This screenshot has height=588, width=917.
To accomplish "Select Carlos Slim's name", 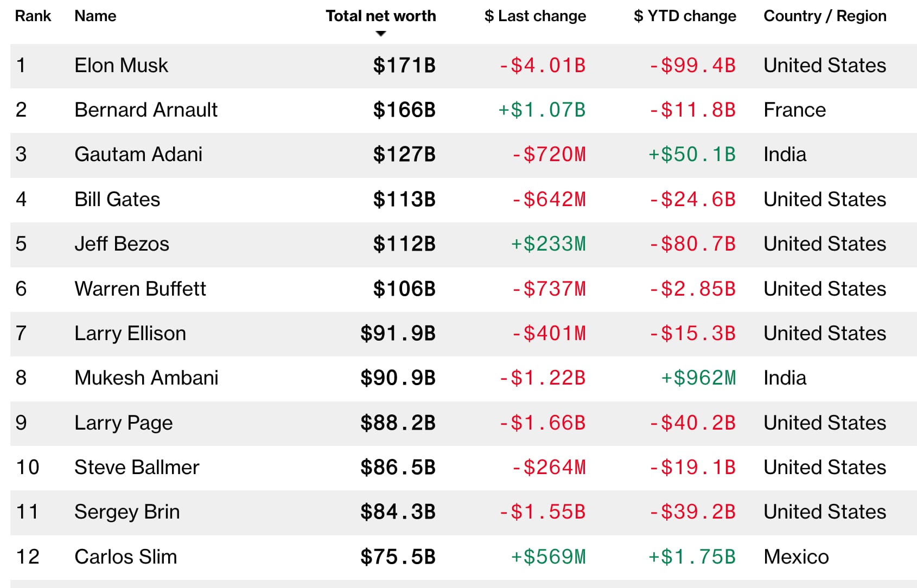I will tap(126, 557).
